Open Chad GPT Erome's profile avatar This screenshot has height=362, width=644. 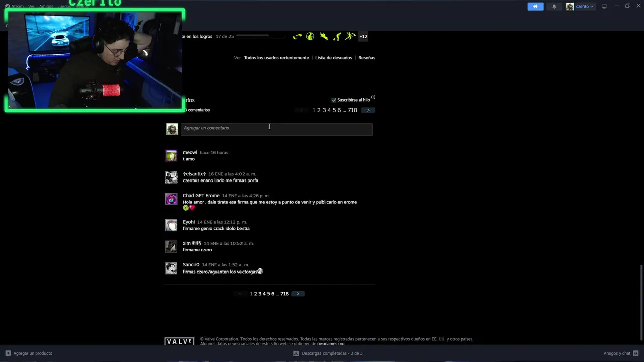tap(171, 199)
